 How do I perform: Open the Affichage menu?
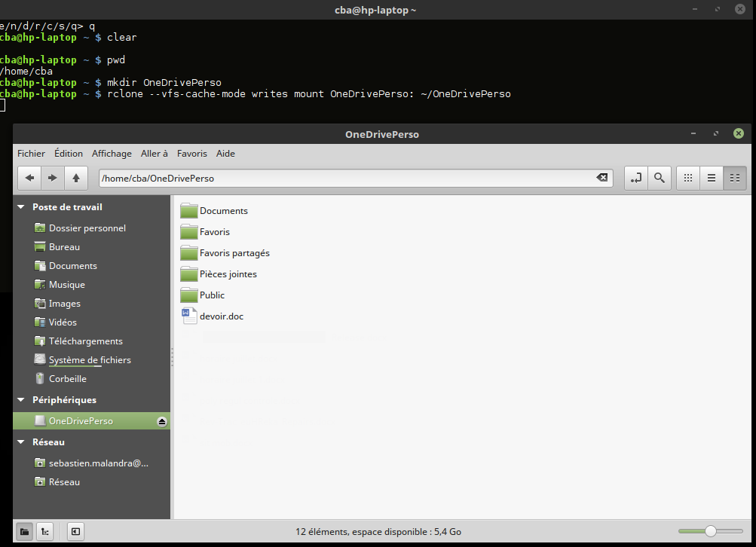click(x=112, y=154)
